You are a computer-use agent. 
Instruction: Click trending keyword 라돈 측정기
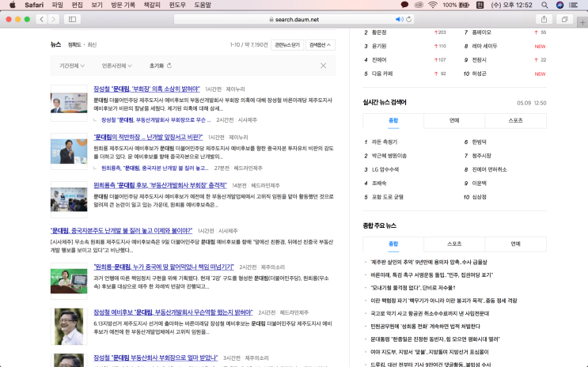(x=385, y=142)
